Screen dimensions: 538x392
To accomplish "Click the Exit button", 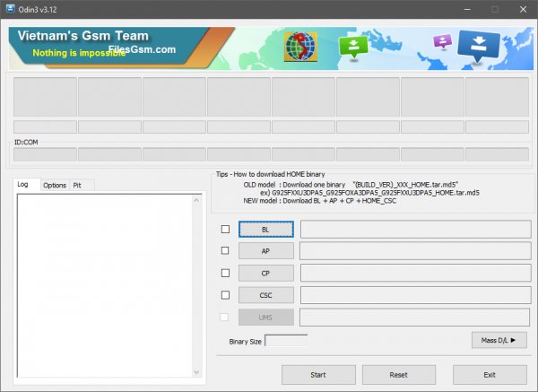I will [x=490, y=375].
